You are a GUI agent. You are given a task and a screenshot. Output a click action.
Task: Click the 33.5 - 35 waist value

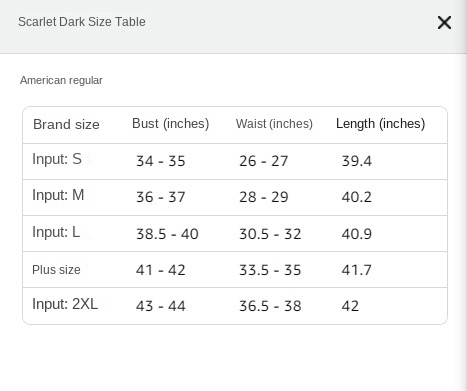pyautogui.click(x=270, y=270)
